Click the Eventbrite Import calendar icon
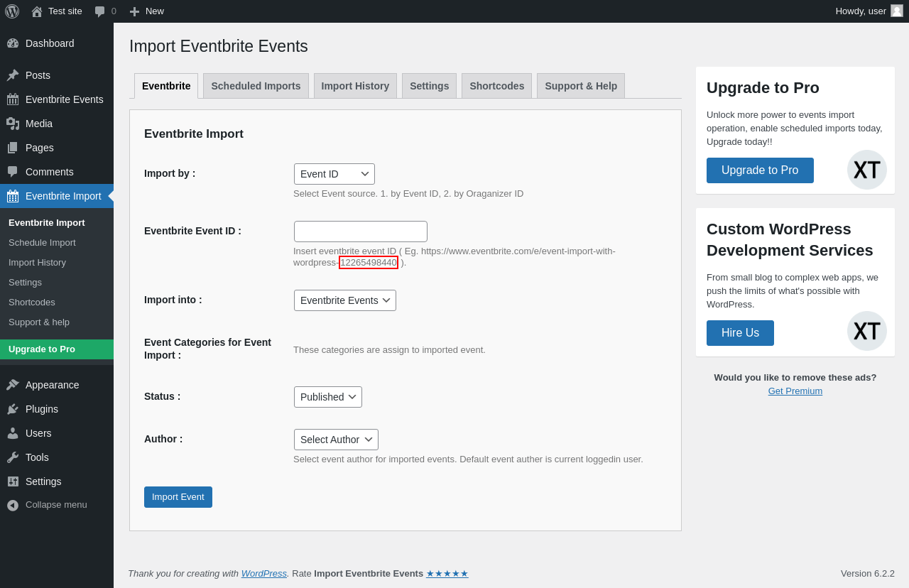This screenshot has height=588, width=909. (x=13, y=196)
